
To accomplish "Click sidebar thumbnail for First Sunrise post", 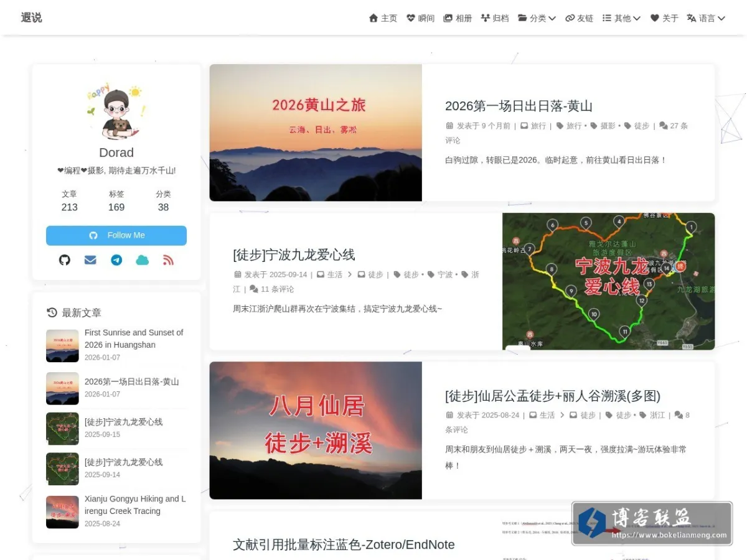I will click(62, 346).
